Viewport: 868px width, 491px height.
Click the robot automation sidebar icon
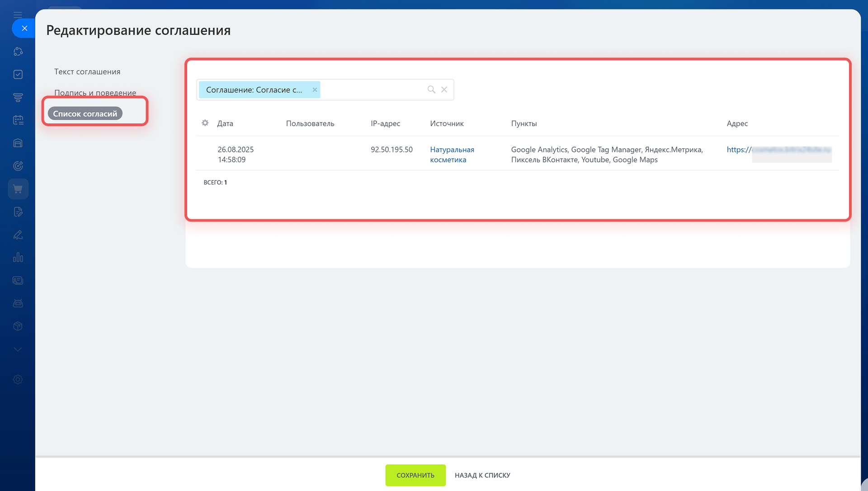(x=18, y=303)
